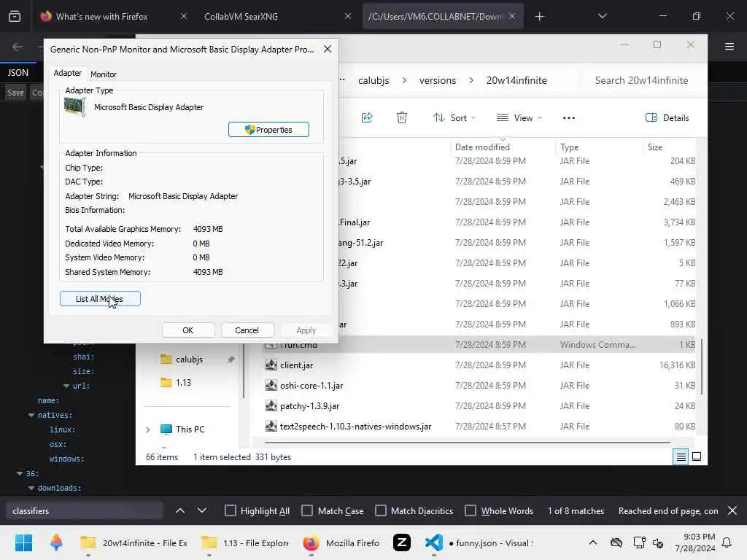
Task: Click Save in the JSON viewer
Action: (x=15, y=93)
